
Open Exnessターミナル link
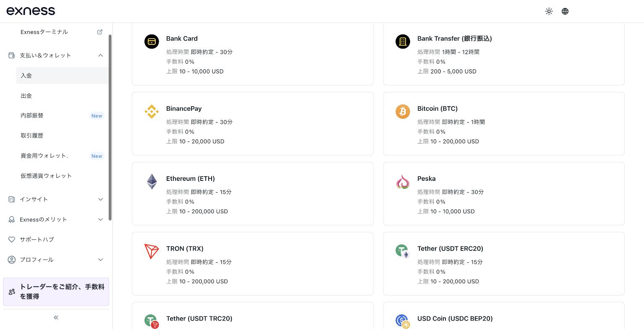44,32
